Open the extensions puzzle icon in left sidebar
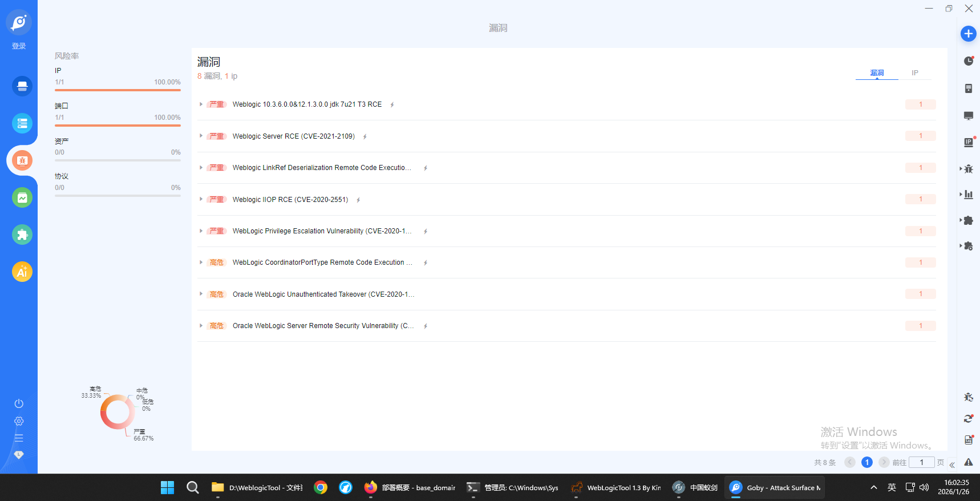Screen dimensions: 980x501 click(x=22, y=235)
